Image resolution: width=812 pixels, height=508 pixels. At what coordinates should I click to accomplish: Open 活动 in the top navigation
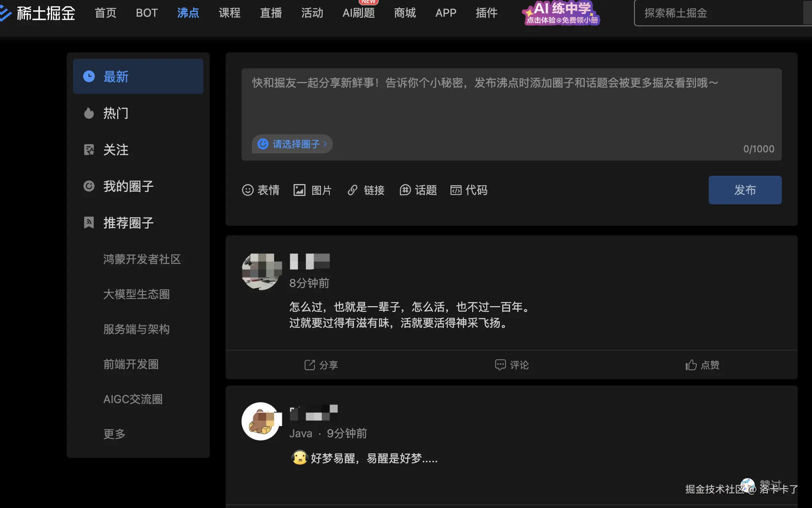312,13
